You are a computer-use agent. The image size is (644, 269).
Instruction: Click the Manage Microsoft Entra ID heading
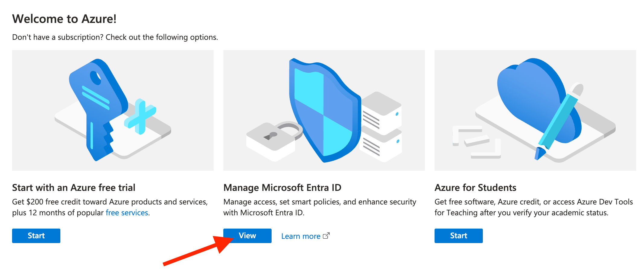(282, 188)
